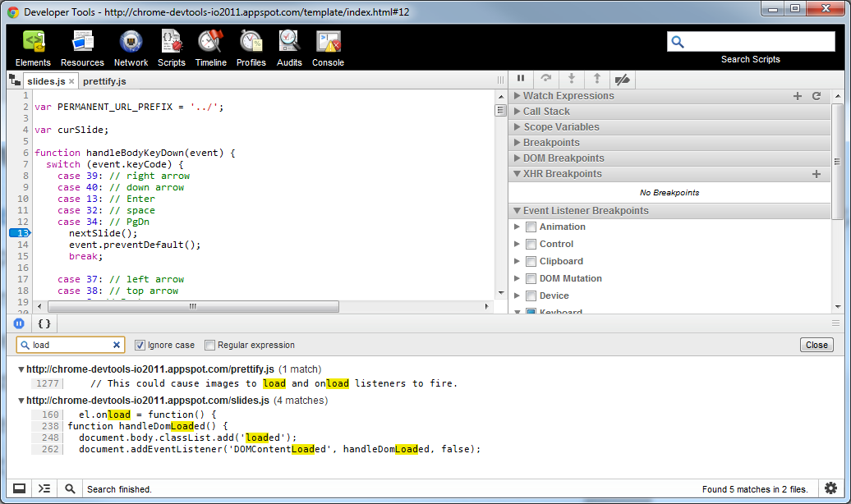Add an XHR breakpoint
The width and height of the screenshot is (851, 504).
816,174
